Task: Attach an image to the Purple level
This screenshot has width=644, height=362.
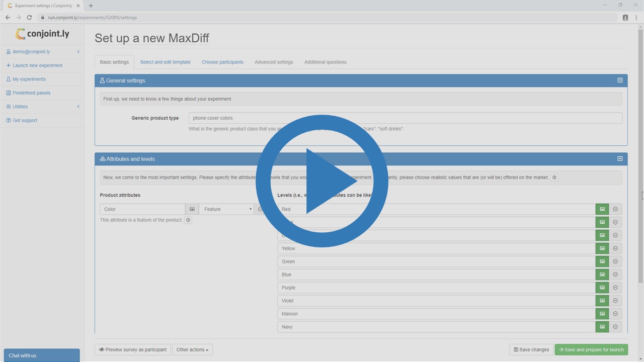Action: click(x=602, y=287)
